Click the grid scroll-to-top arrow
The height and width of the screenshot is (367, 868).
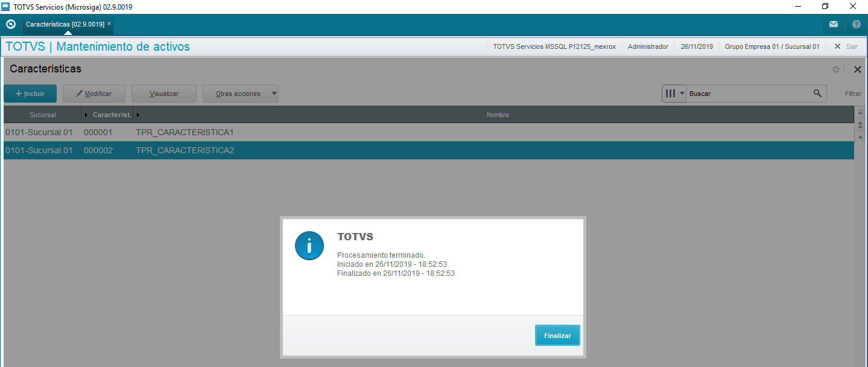coord(860,113)
